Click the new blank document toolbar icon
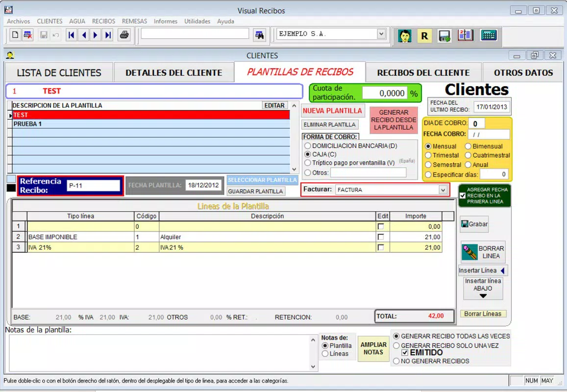This screenshot has height=392, width=567. click(x=15, y=35)
